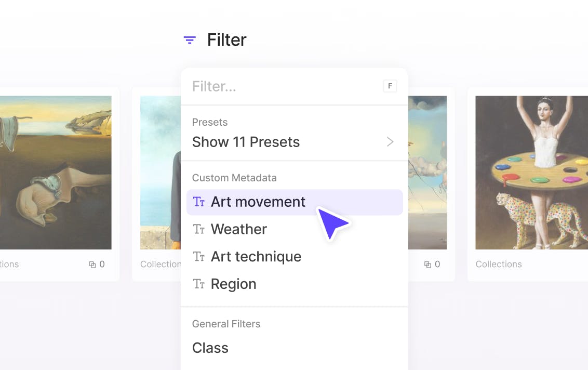Choose the Class general filter
This screenshot has width=588, height=370.
pyautogui.click(x=210, y=348)
